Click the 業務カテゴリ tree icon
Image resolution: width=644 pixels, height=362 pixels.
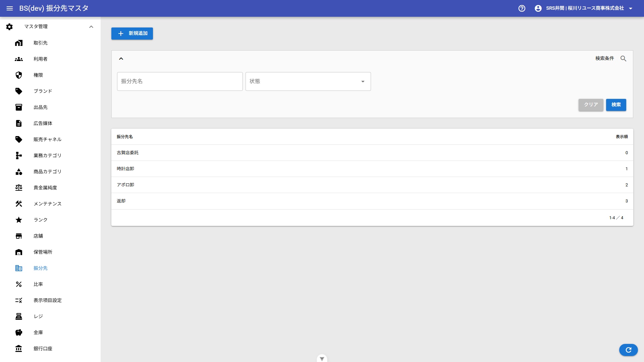tap(19, 156)
